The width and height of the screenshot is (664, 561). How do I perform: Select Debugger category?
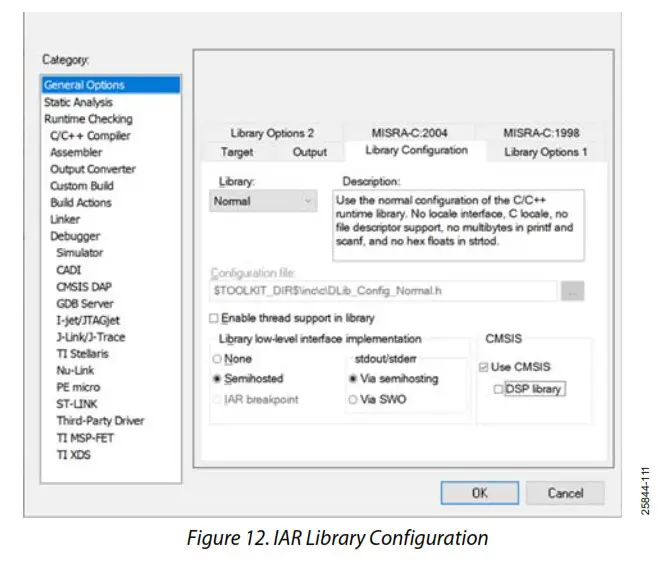point(75,236)
